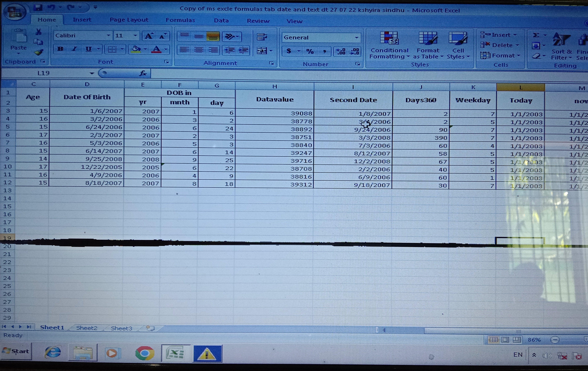
Task: Expand the General number format dropdown
Action: click(357, 38)
